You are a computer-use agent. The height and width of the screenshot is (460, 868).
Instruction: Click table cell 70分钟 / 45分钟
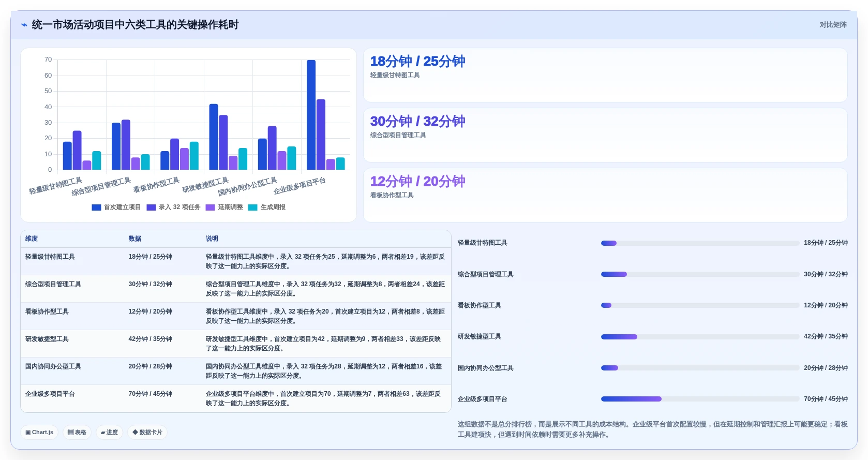click(151, 394)
